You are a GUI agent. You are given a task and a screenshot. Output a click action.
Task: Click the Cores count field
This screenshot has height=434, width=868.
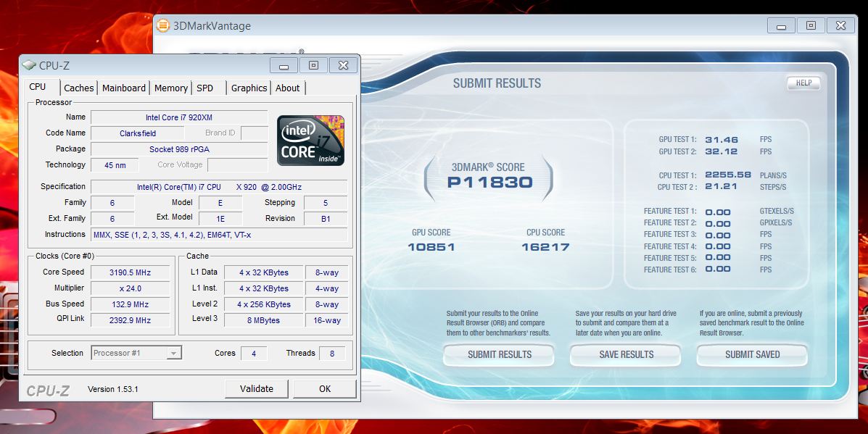[x=254, y=354]
